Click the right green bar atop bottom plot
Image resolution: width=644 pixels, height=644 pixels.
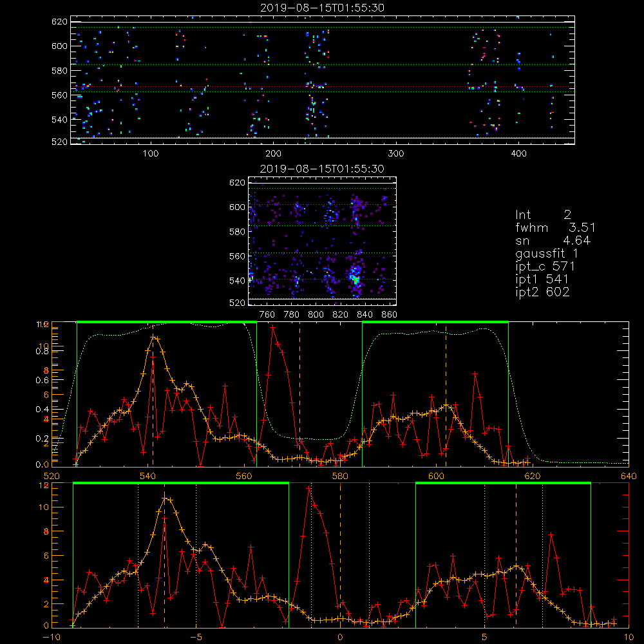click(x=503, y=484)
